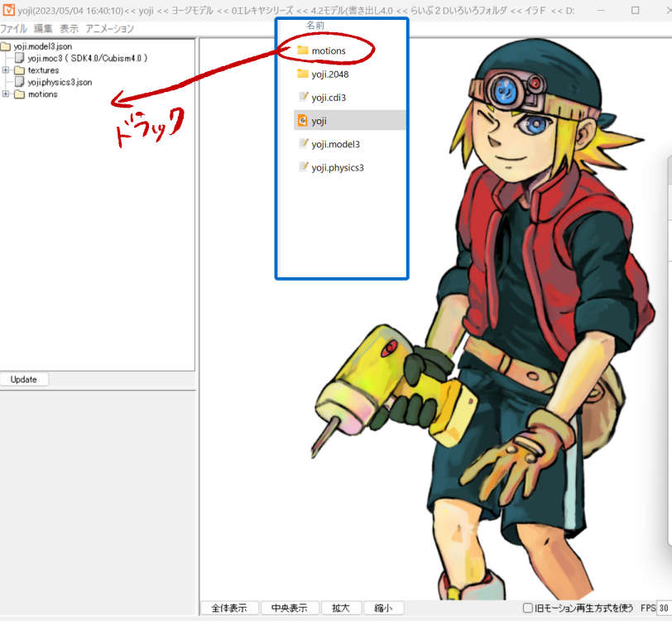Click 縮小 zoom-out button
672x621 pixels.
383,608
